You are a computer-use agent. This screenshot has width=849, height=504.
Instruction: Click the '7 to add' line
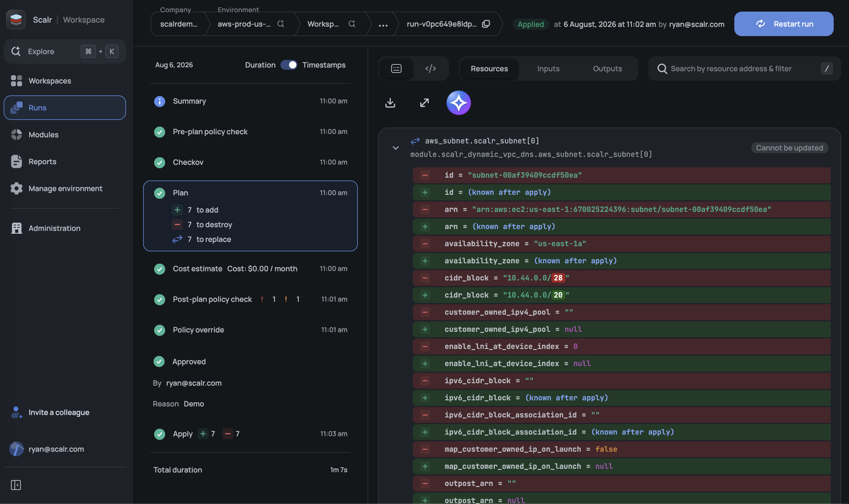point(195,210)
